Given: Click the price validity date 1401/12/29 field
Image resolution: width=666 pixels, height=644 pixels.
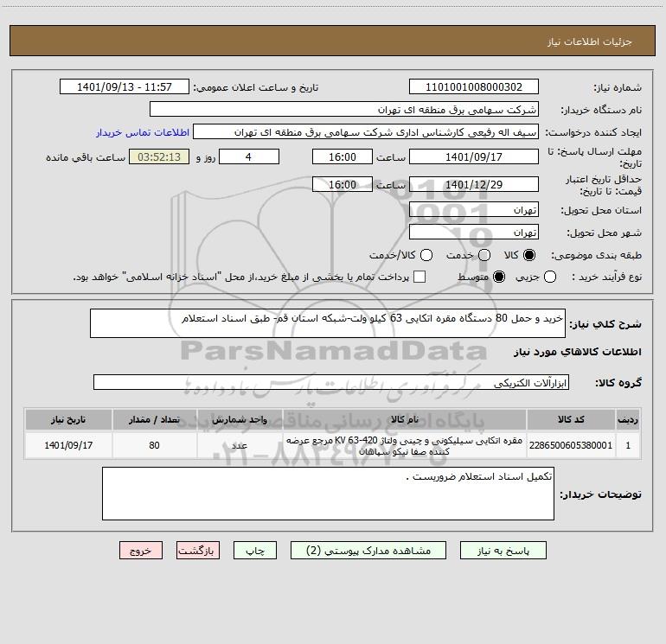Looking at the screenshot, I should click(x=474, y=185).
